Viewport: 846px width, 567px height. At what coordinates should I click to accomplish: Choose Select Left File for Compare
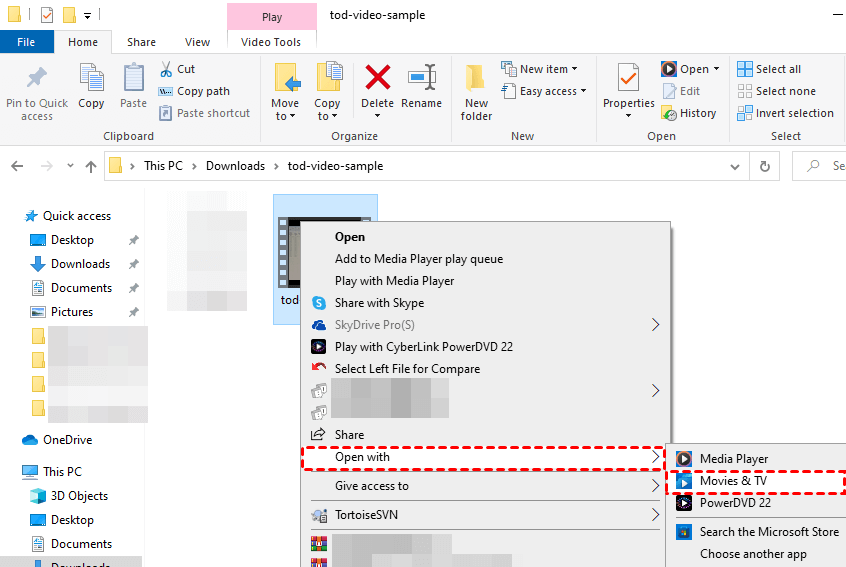coord(407,369)
